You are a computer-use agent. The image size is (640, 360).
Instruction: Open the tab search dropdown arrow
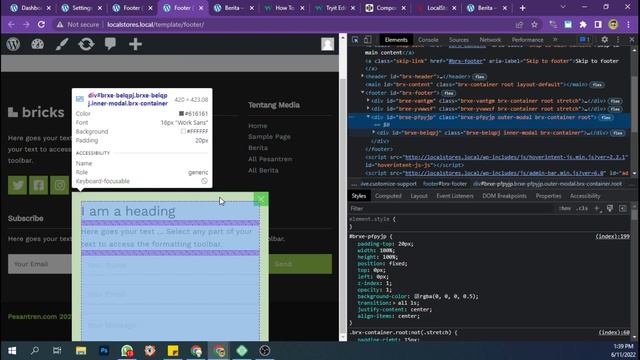point(563,7)
